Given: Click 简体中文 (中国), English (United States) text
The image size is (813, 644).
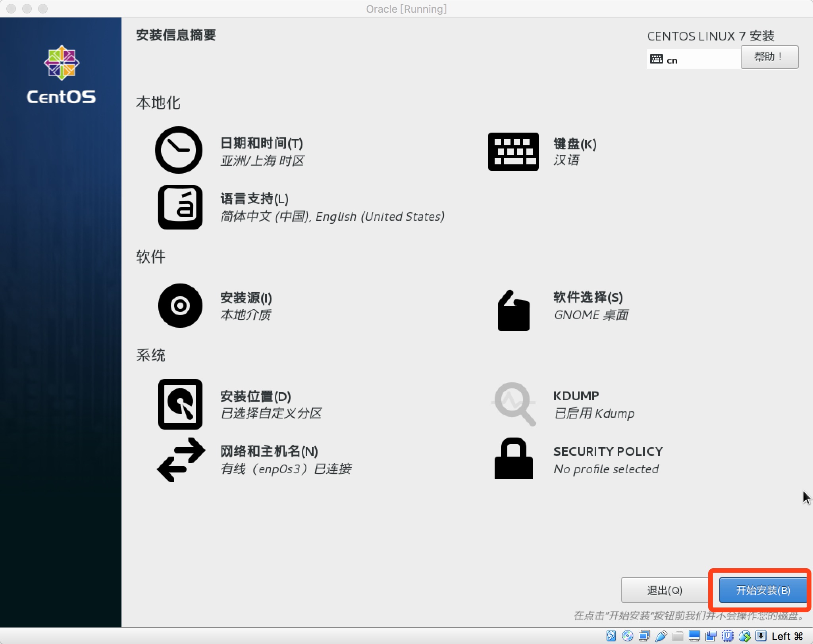Looking at the screenshot, I should pos(333,216).
